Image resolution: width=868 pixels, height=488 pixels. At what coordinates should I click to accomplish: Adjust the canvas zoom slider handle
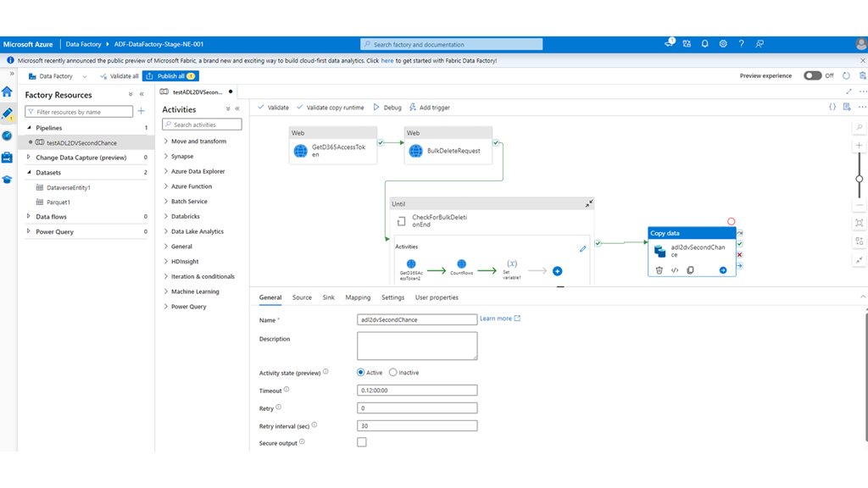click(860, 179)
